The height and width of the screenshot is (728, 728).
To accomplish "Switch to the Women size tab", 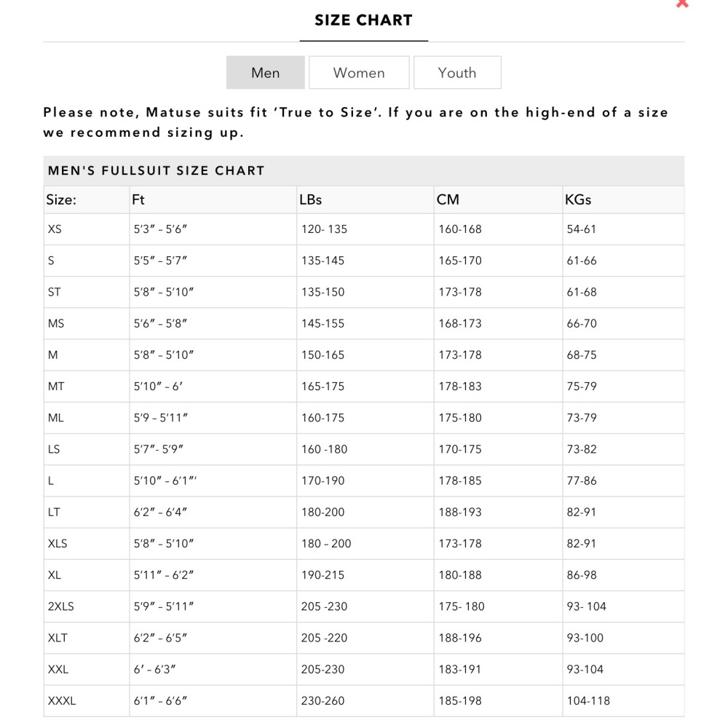I will click(x=359, y=73).
